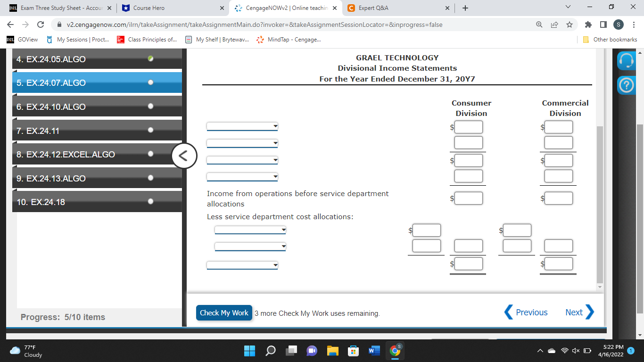Click the Consumer Division Income from operations field
This screenshot has height=362, width=644.
click(x=469, y=198)
